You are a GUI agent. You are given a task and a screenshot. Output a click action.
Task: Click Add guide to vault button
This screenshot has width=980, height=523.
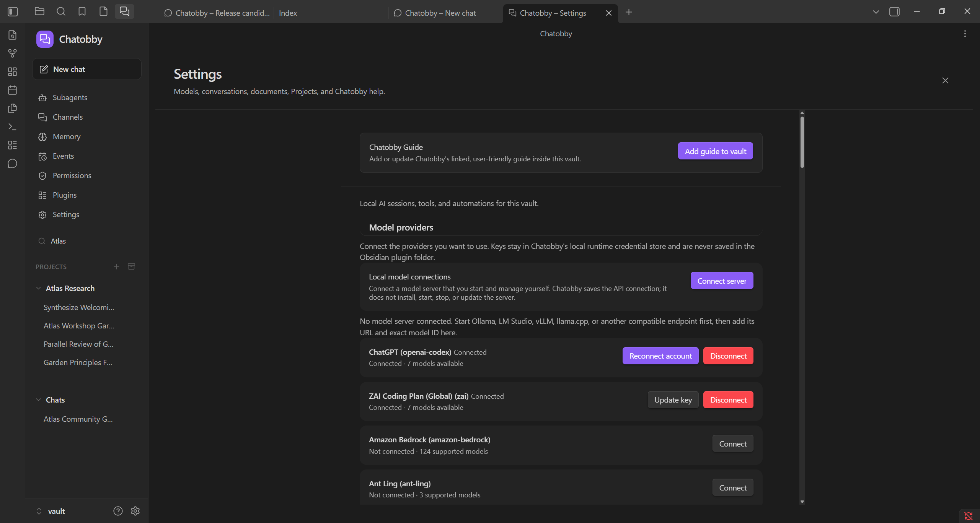715,151
